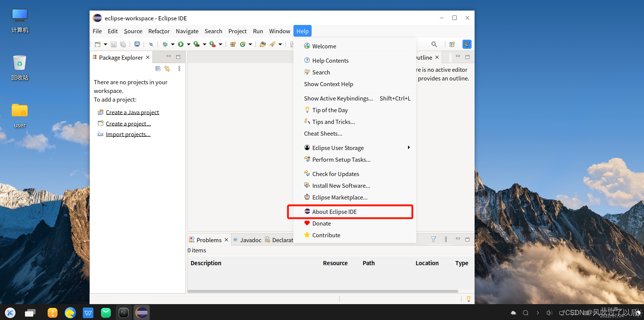
Task: Click the Search flashlight toolbar icon
Action: tap(272, 44)
